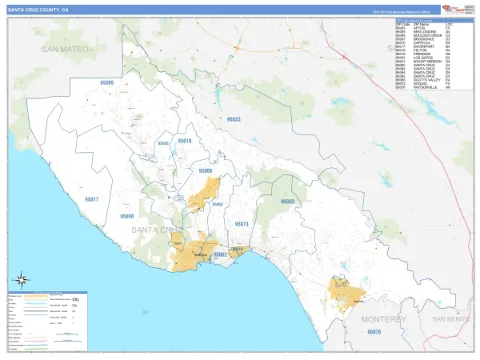Click the SOQUEL row in ZIP index
Viewport: 480px width, 360px height.
click(x=434, y=84)
